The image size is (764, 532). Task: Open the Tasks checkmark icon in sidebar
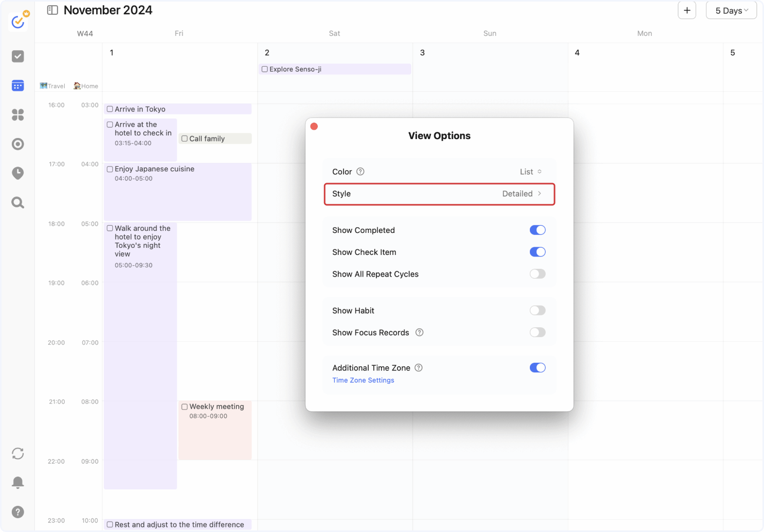pos(18,56)
